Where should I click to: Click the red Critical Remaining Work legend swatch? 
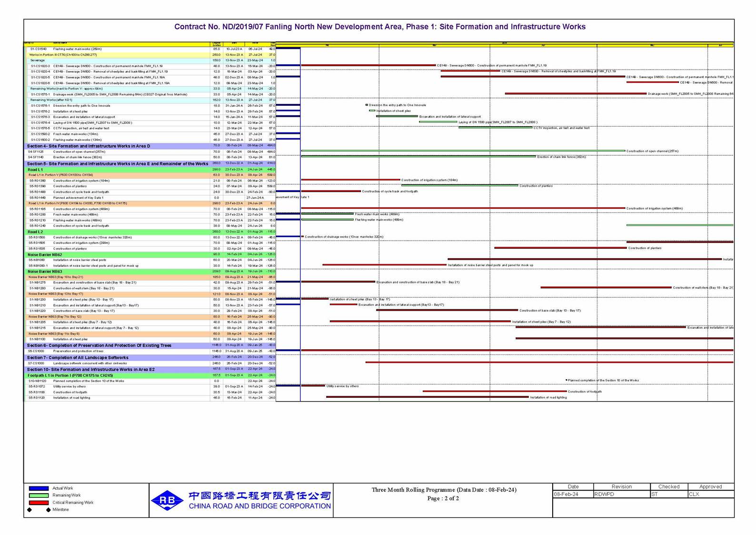39,503
